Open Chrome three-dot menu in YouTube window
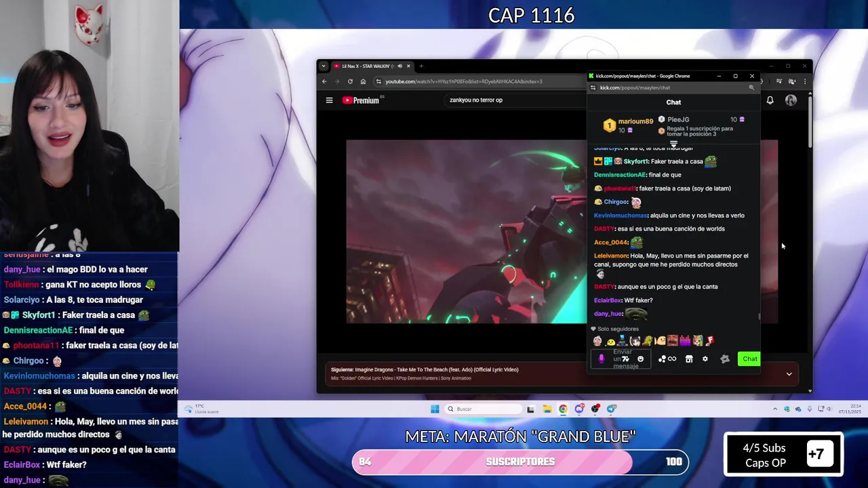 click(805, 81)
